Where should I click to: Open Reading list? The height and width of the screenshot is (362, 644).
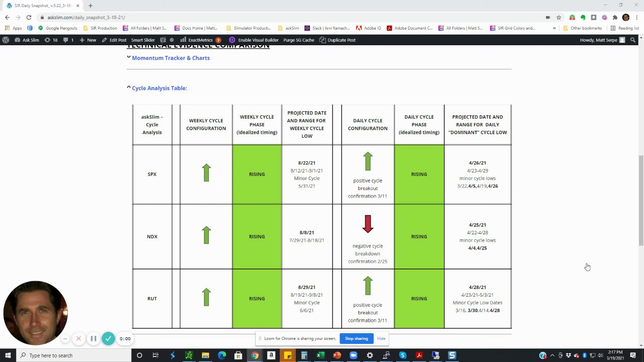(x=624, y=28)
